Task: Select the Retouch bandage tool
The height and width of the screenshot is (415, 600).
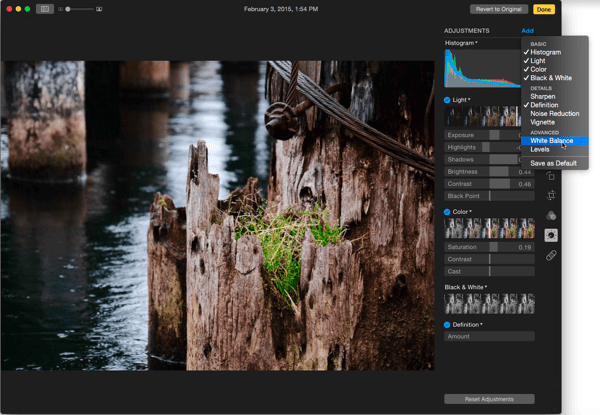Action: (551, 255)
